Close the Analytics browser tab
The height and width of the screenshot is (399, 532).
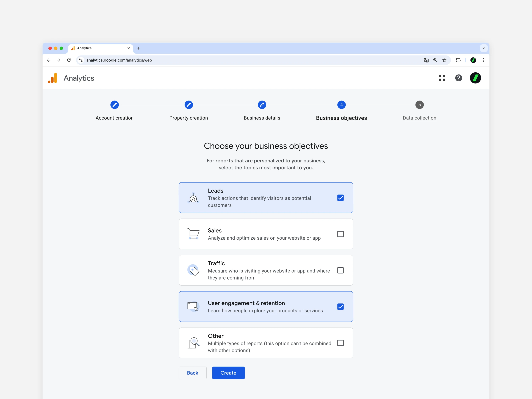click(x=128, y=48)
